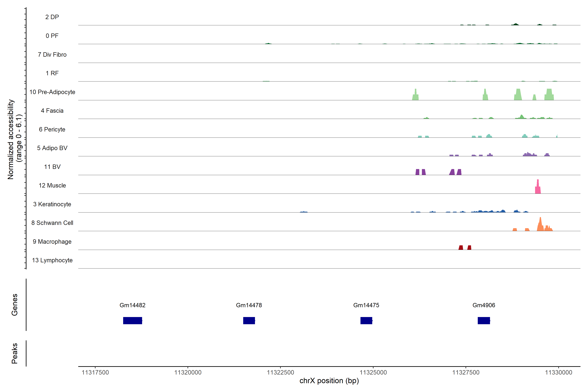Click the 10 Pre-Adipocyte track label
This screenshot has height=392, width=588.
[x=52, y=92]
